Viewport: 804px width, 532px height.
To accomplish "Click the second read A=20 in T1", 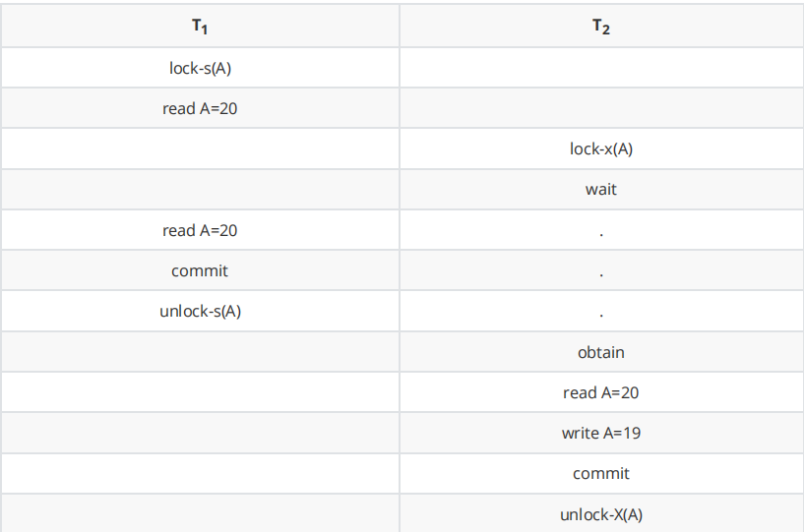I will [200, 230].
